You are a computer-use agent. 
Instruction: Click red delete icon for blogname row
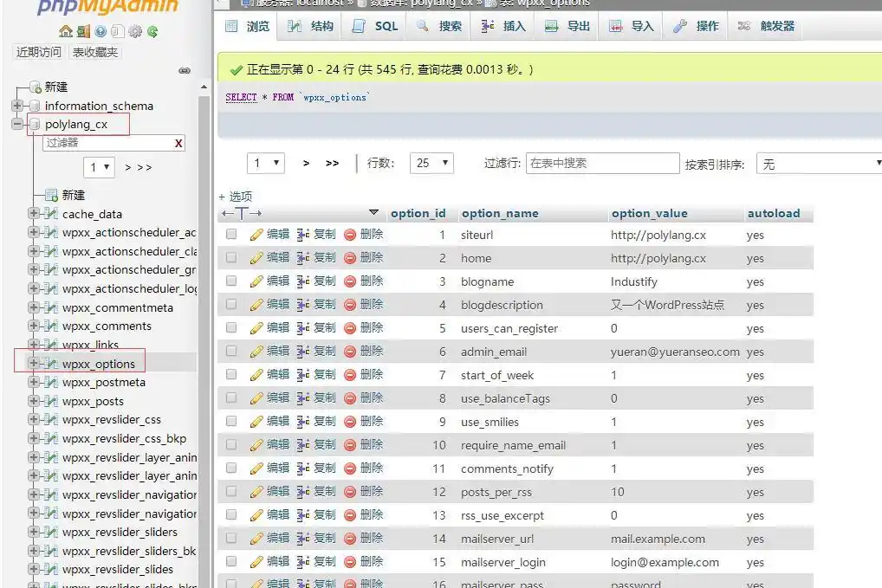point(350,281)
